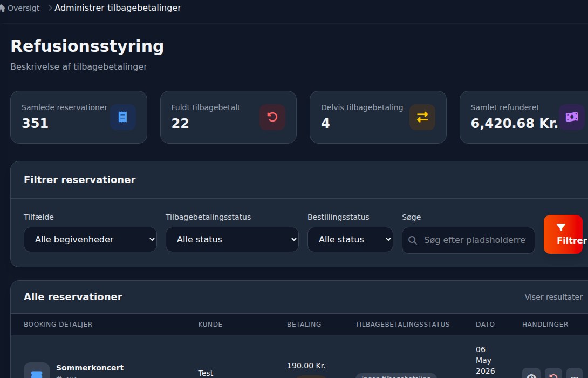Apply filters with the orange Filtrer button
588x378 pixels.
coord(563,234)
